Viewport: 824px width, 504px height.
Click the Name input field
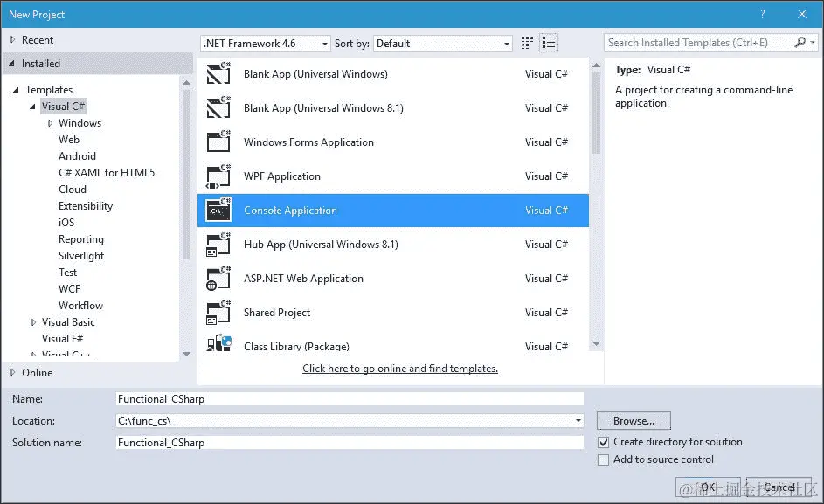pyautogui.click(x=350, y=399)
